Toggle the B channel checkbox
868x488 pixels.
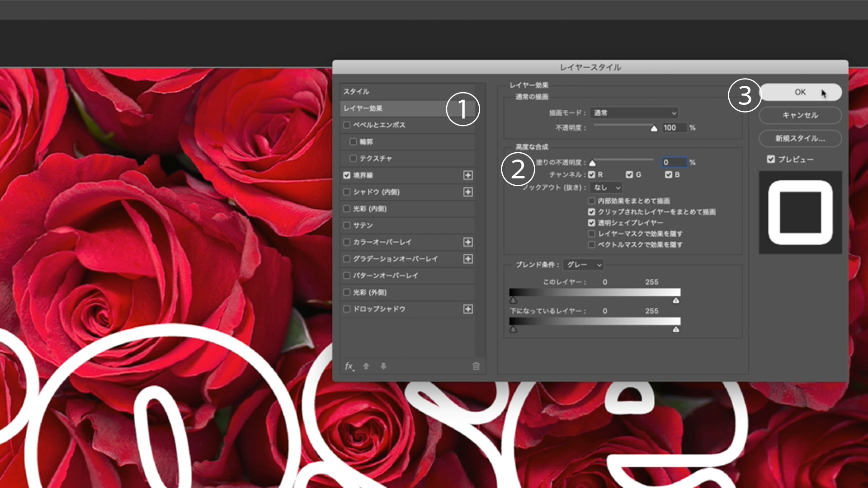(x=668, y=175)
